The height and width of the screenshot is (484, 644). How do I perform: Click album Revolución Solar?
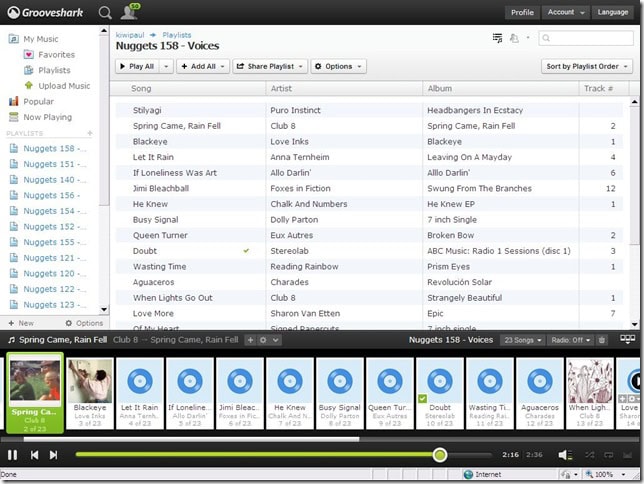coord(459,282)
